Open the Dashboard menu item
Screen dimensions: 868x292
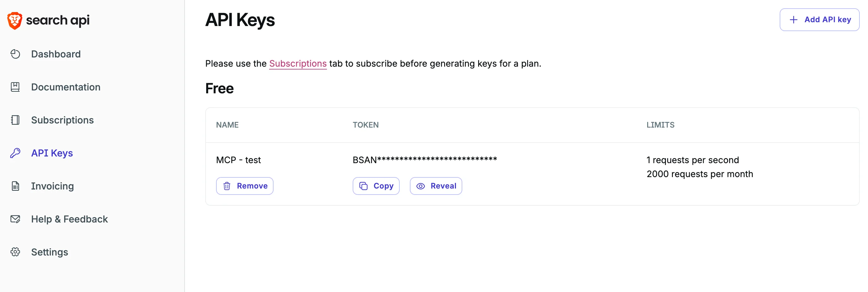tap(56, 54)
